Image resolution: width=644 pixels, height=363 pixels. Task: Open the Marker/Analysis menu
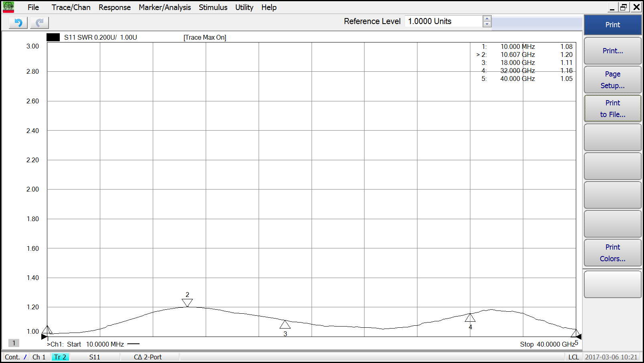(x=165, y=7)
